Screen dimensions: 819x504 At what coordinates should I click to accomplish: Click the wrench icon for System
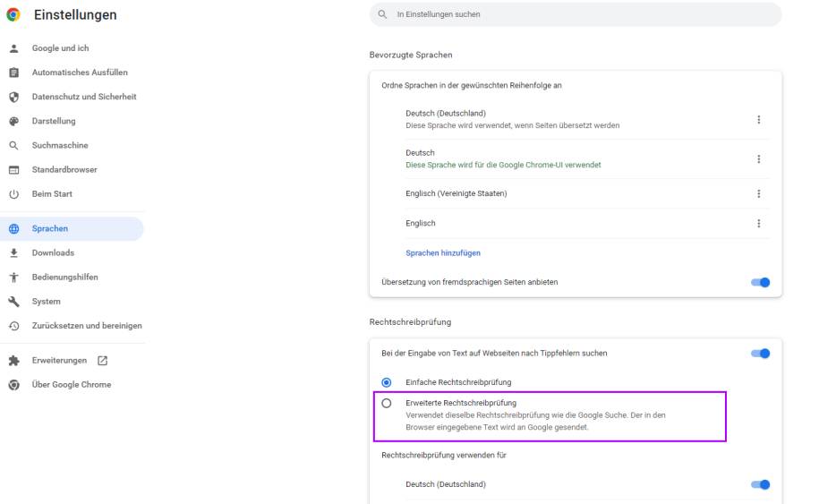14,302
